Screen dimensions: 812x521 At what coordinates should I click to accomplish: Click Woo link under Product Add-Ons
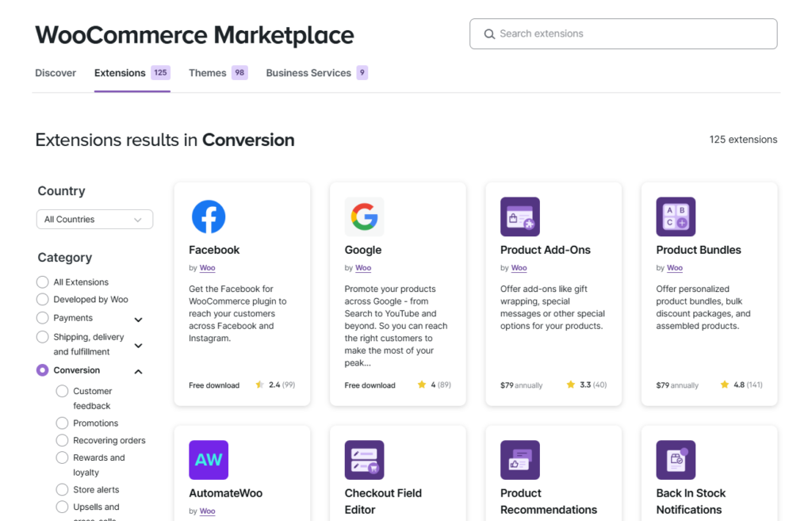pyautogui.click(x=519, y=268)
